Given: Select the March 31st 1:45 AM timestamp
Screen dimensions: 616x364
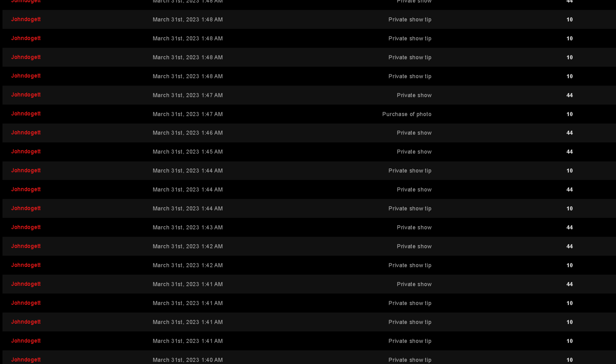Looking at the screenshot, I should [187, 152].
